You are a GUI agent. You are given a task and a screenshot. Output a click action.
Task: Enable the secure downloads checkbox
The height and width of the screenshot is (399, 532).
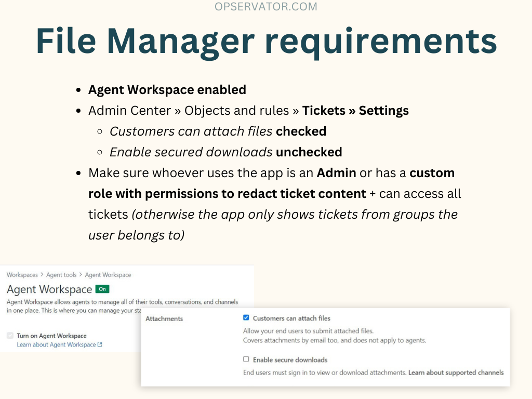[x=246, y=360]
